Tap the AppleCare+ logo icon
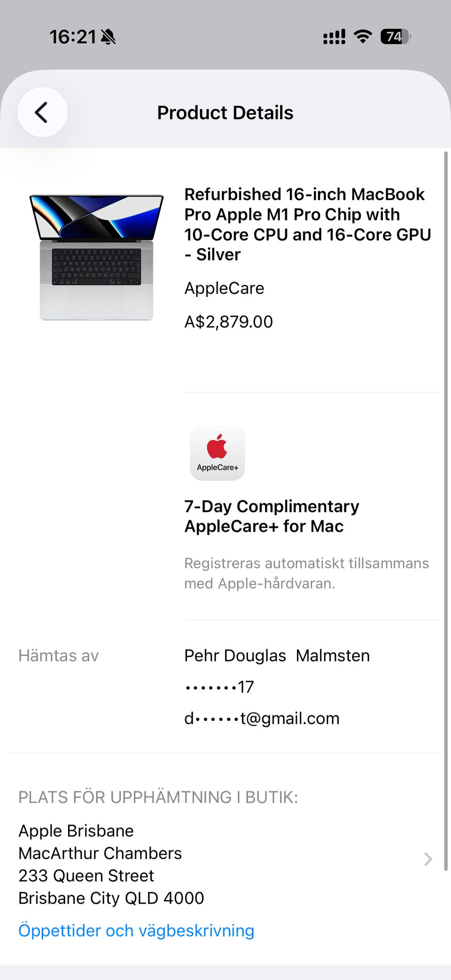The height and width of the screenshot is (980, 451). tap(217, 453)
